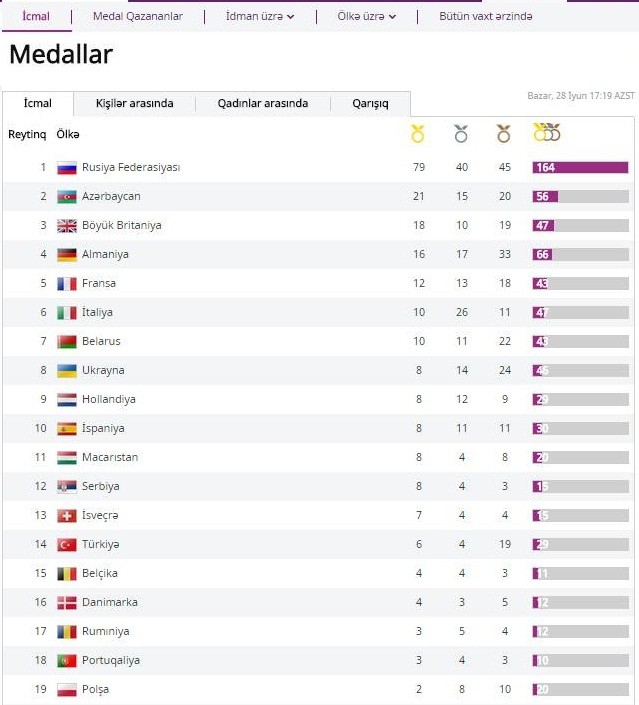Open the Almaniya country link
This screenshot has height=705, width=639.
[105, 255]
